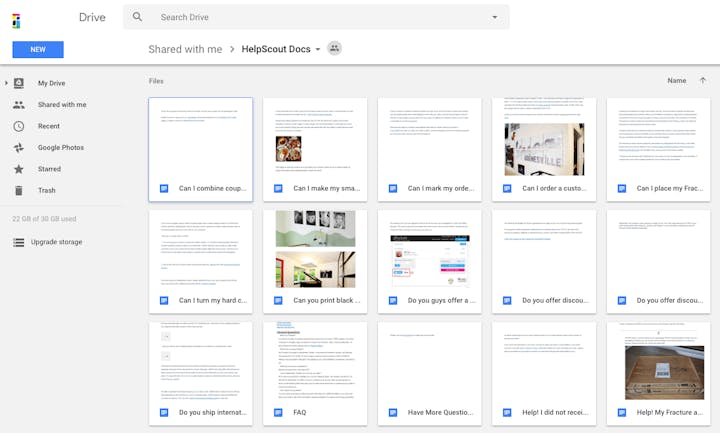This screenshot has width=720, height=433.
Task: Expand the My Drive folder tree
Action: [6, 83]
